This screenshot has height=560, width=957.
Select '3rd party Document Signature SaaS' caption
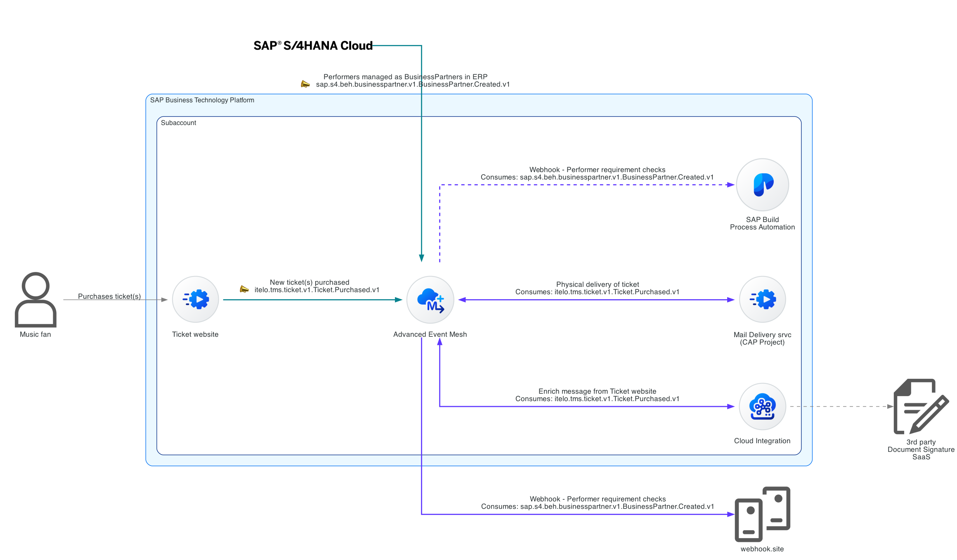[x=921, y=449]
